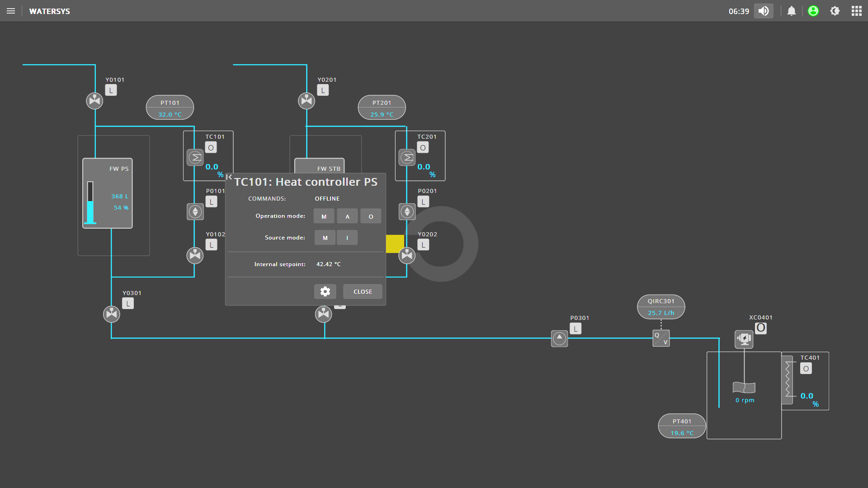Open the notifications bell
This screenshot has width=868, height=488.
pos(791,11)
